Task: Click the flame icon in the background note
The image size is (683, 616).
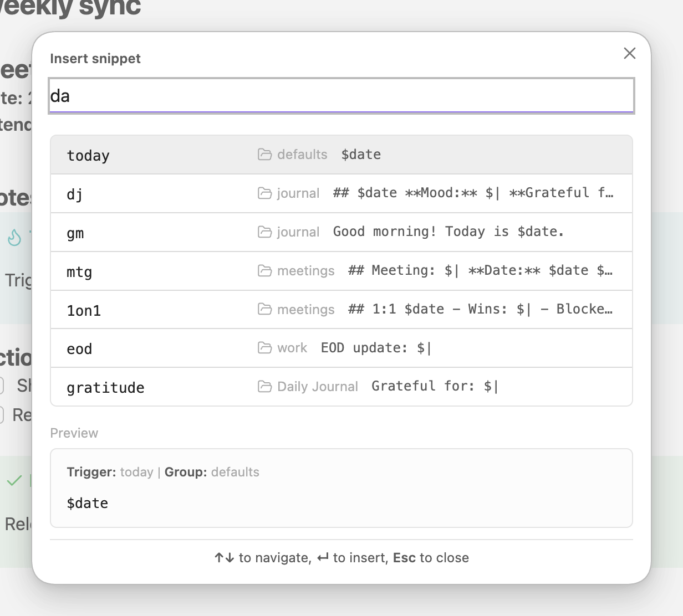Action: [14, 238]
